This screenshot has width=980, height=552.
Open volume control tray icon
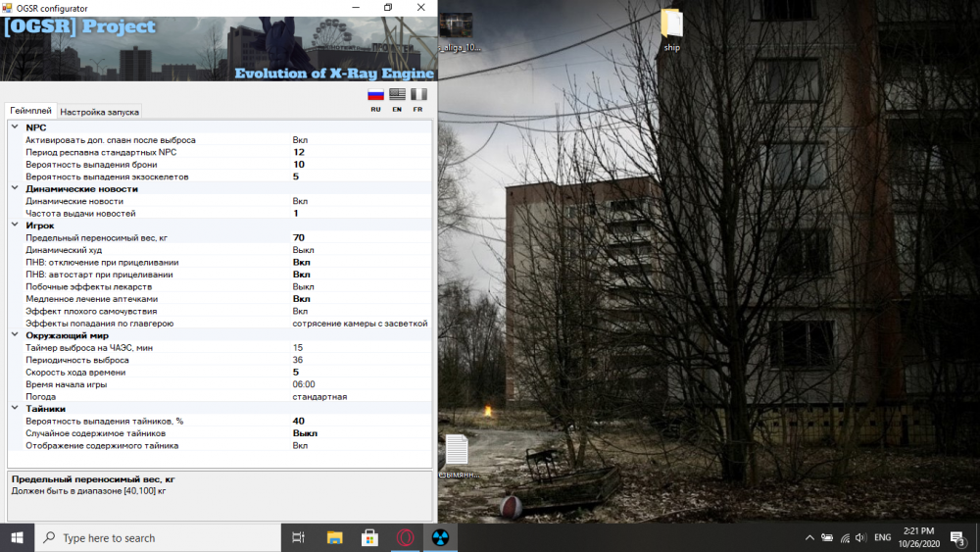861,537
